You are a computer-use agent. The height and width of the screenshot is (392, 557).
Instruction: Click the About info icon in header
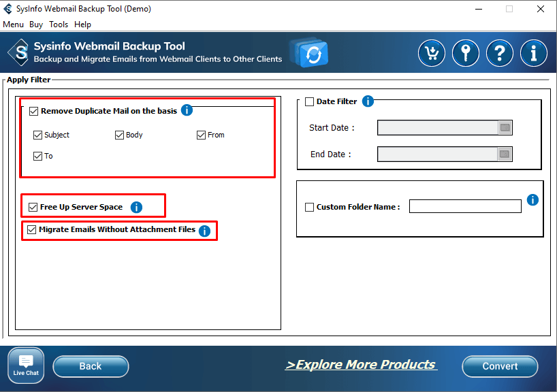click(x=533, y=53)
